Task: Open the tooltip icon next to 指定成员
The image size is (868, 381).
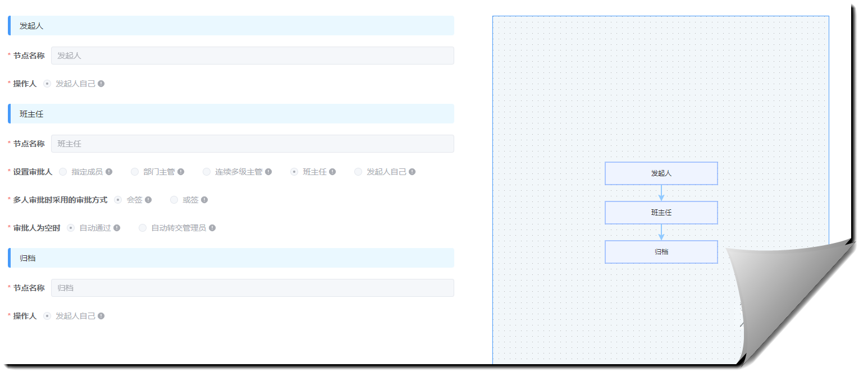Action: 110,172
